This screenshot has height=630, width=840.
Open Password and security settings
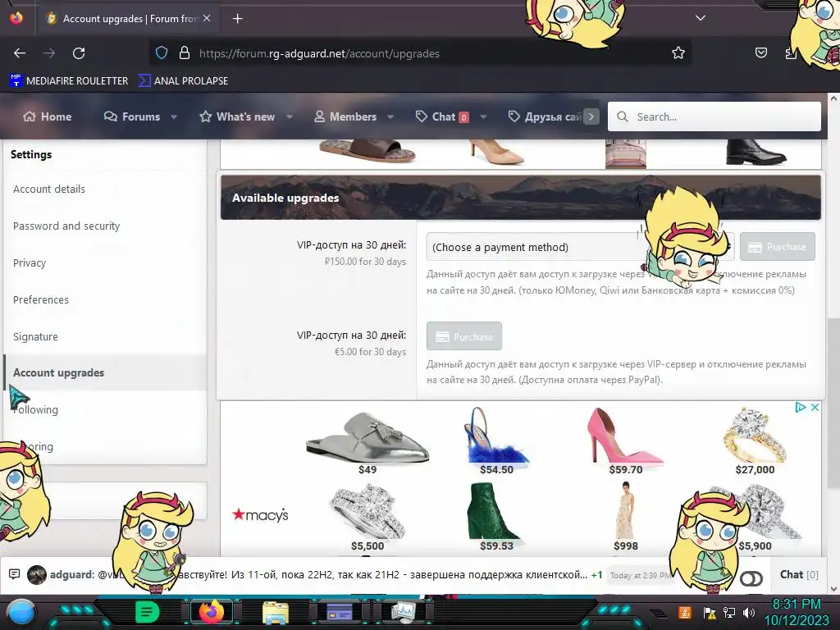(x=66, y=226)
